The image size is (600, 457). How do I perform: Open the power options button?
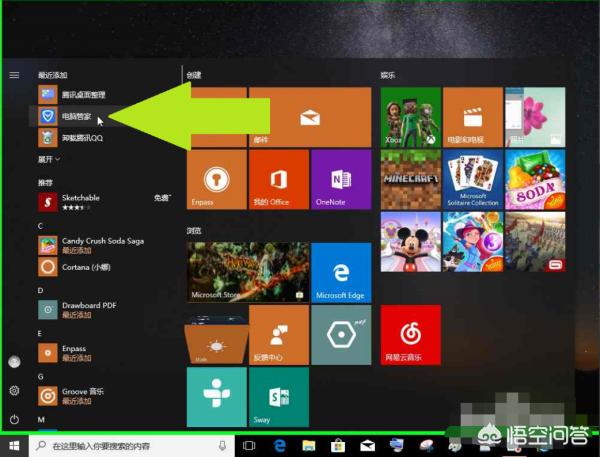pyautogui.click(x=14, y=419)
